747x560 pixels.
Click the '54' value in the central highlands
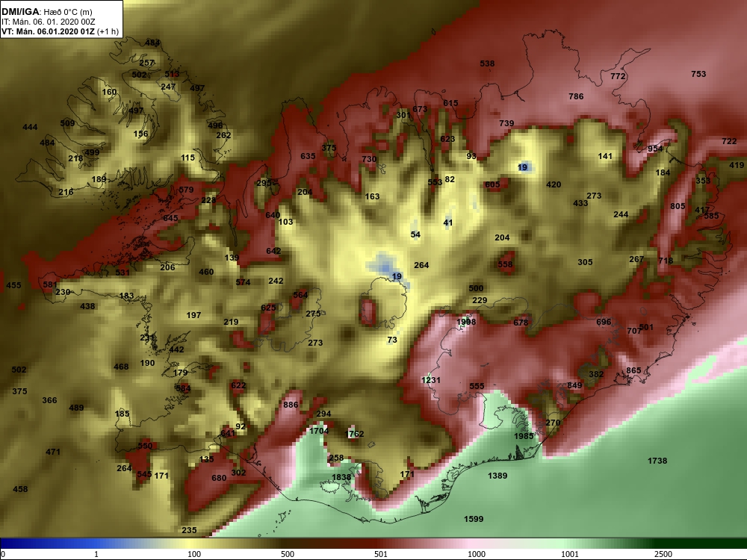point(415,234)
